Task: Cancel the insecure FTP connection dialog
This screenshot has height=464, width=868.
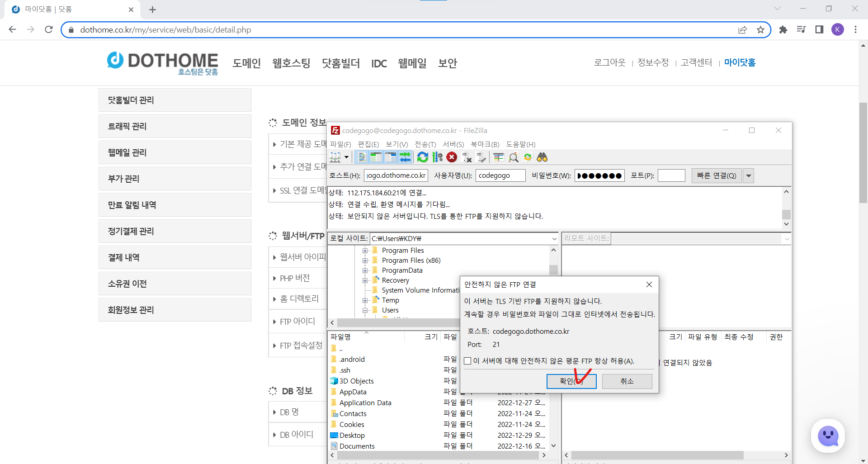Action: click(627, 381)
